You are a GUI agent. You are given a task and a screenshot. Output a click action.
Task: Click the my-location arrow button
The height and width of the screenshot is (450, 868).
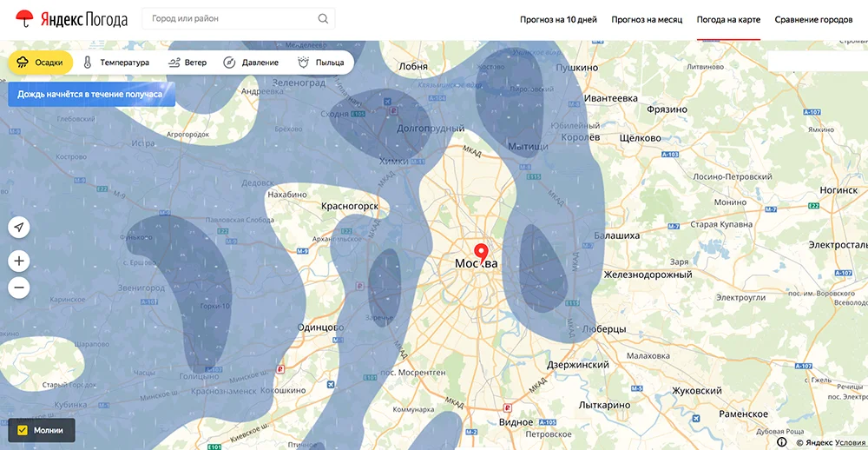pos(19,228)
